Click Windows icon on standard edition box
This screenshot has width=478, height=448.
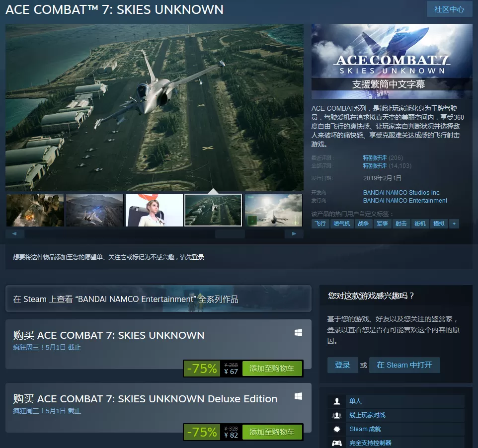298,333
